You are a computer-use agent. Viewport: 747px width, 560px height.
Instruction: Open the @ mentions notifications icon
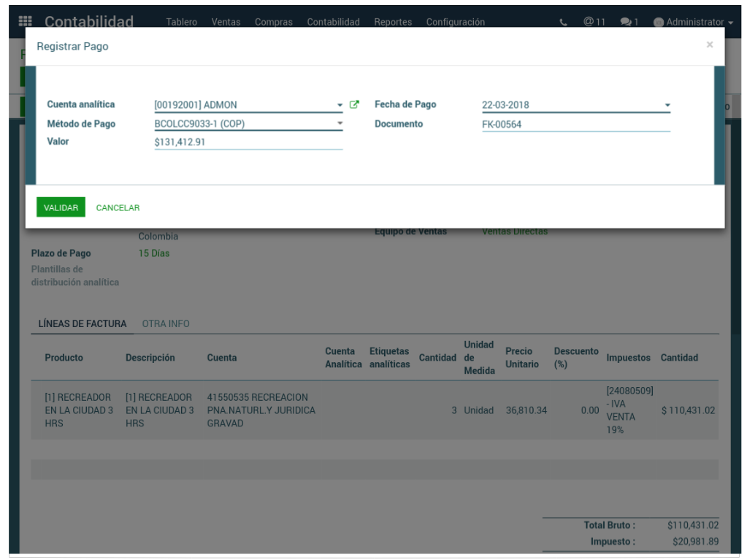click(x=594, y=22)
